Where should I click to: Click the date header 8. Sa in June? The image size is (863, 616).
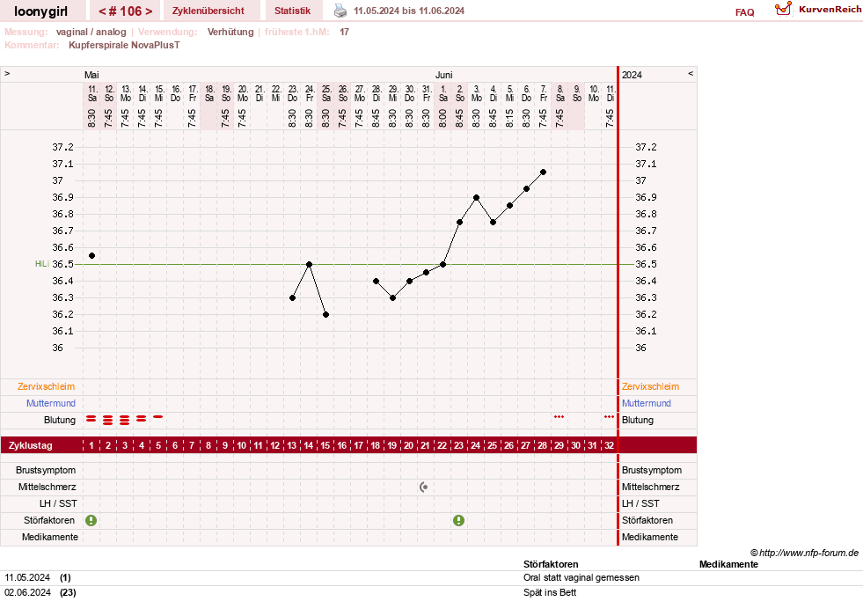coord(559,93)
